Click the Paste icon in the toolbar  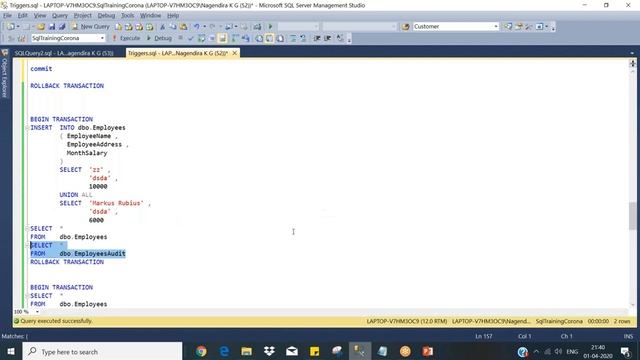184,27
